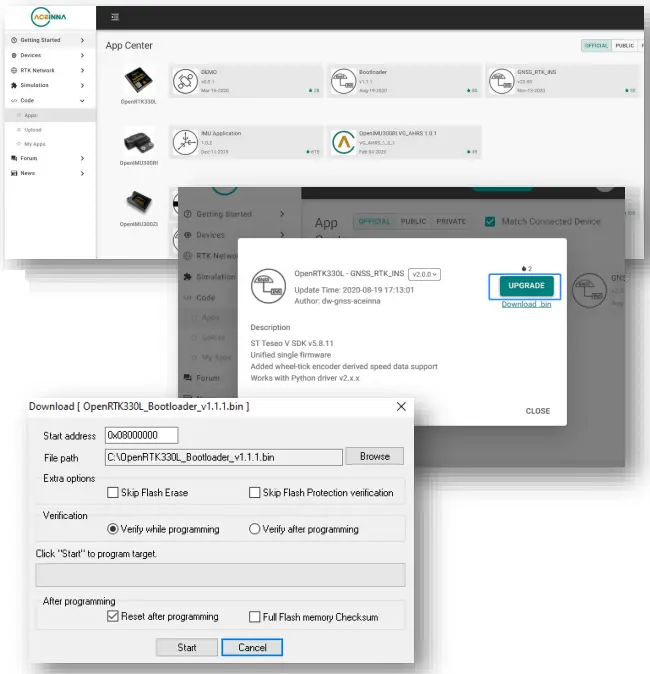Viewport: 650px width, 674px height.
Task: Select Verify after programming radio button
Action: (254, 529)
